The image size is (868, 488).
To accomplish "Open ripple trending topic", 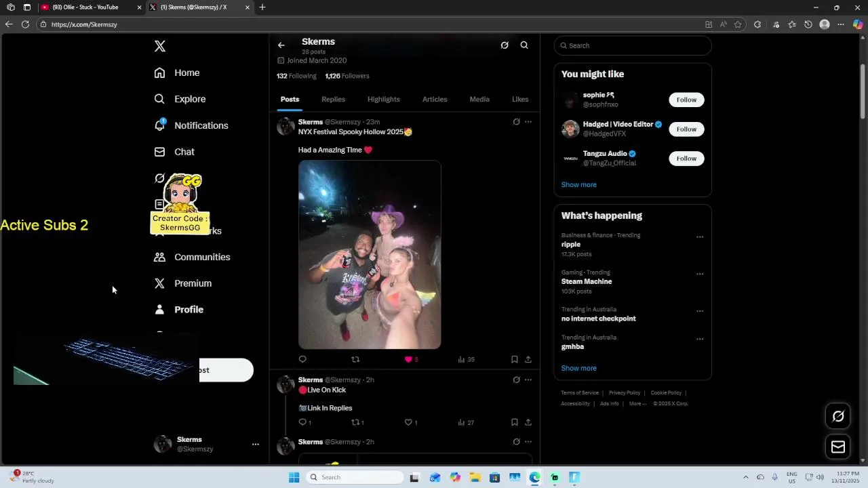I will (571, 244).
